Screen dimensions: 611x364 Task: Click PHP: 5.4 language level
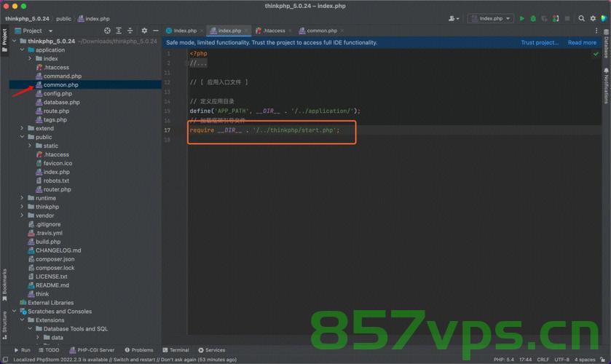(x=504, y=360)
